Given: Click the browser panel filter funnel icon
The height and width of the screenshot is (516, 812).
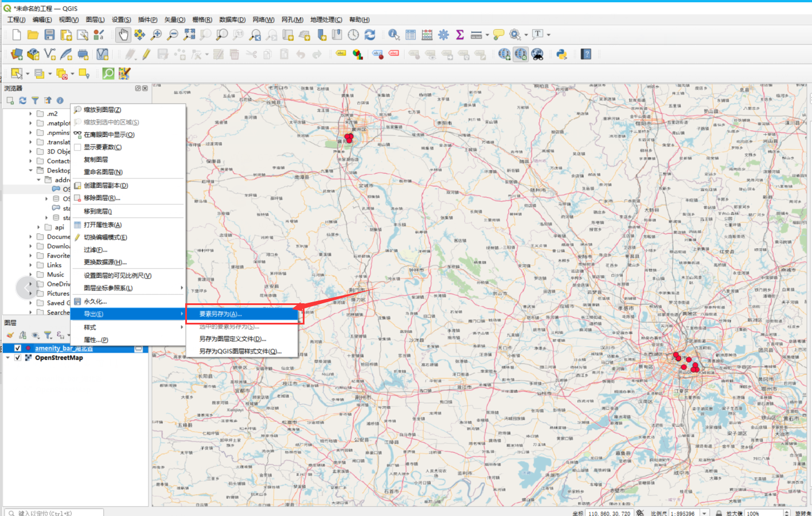Looking at the screenshot, I should pos(35,100).
